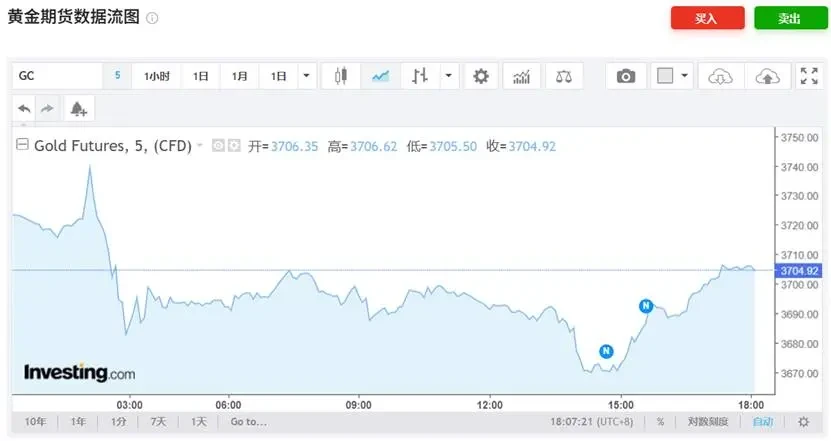The image size is (831, 441).
Task: Click the green 卖出 sell button
Action: 790,19
